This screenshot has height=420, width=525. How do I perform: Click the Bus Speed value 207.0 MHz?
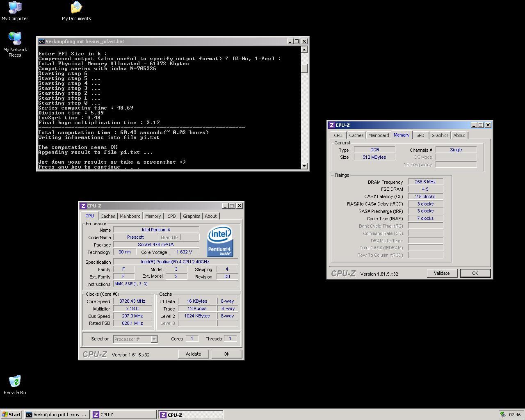point(132,316)
